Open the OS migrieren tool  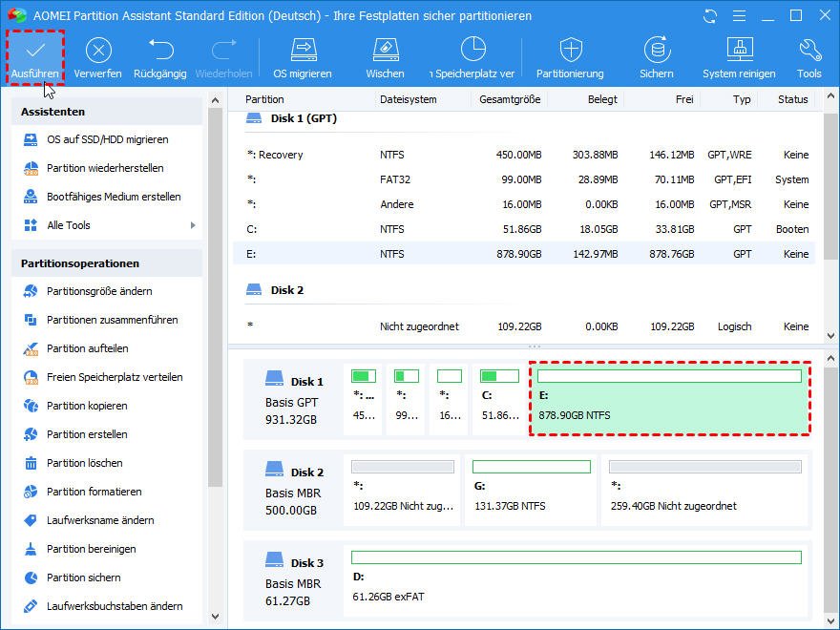[x=303, y=51]
